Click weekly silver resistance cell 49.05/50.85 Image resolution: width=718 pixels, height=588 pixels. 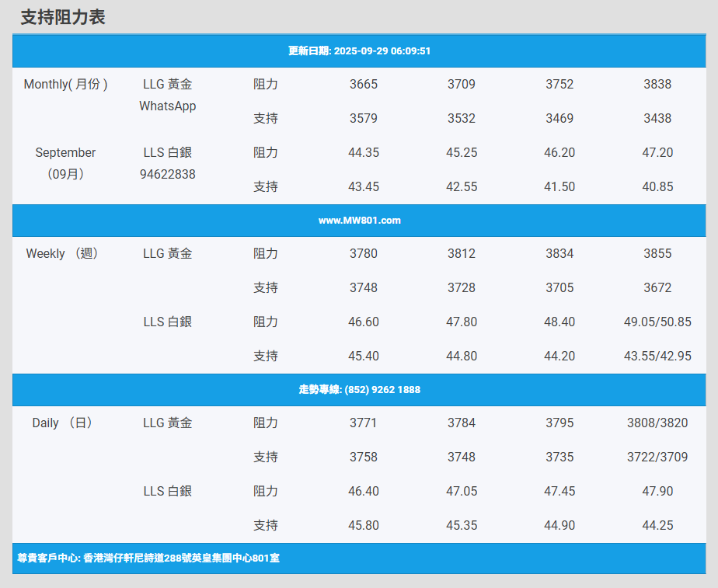pyautogui.click(x=657, y=322)
